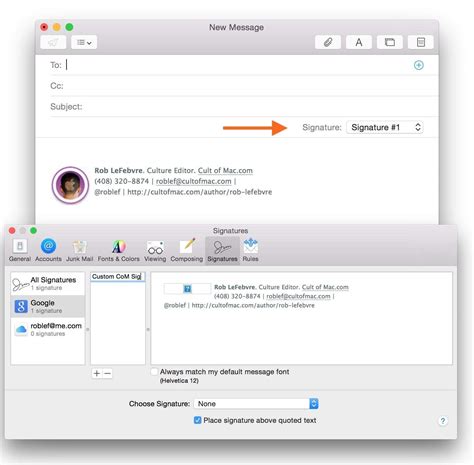This screenshot has height=465, width=474.
Task: Click the Custom CoM Sig name field
Action: pyautogui.click(x=118, y=277)
